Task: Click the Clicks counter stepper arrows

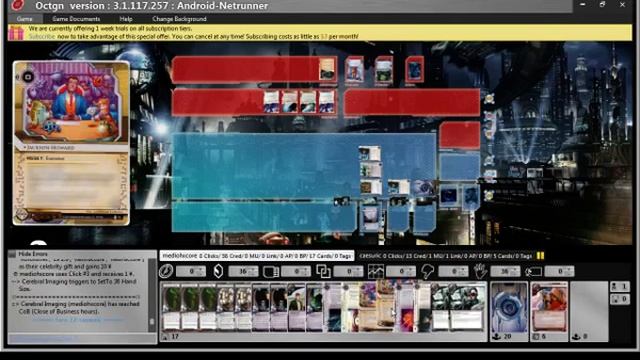Action: coord(201,271)
